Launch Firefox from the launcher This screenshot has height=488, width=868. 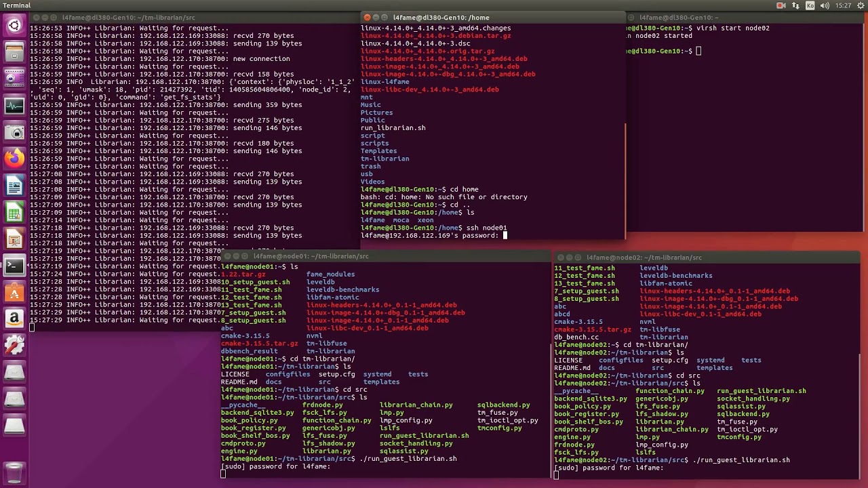(14, 159)
